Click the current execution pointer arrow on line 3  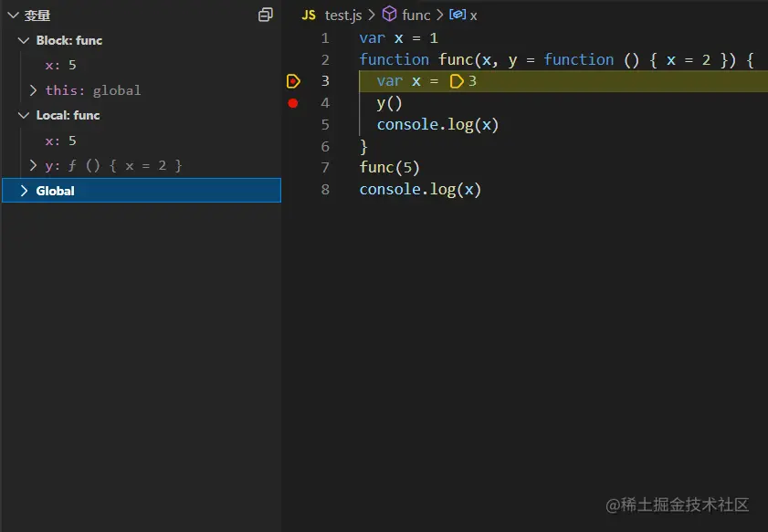[x=293, y=81]
